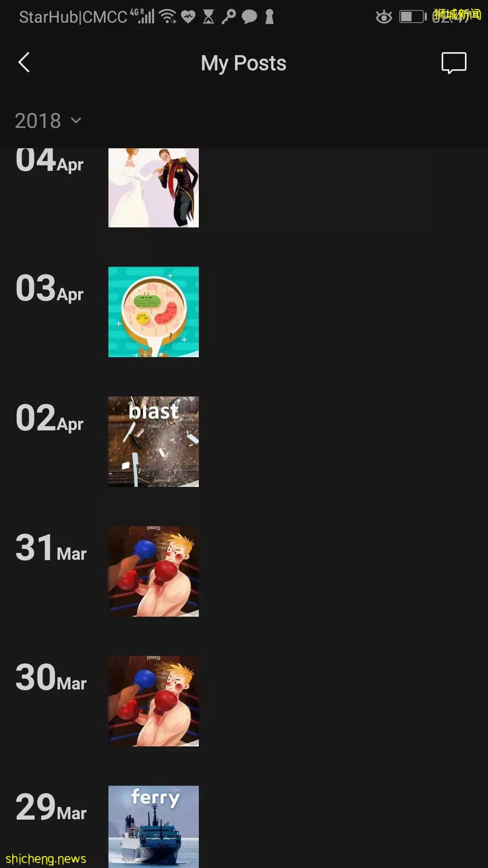Open the messages speech bubble icon
Viewport: 488px width, 868px height.
[454, 63]
